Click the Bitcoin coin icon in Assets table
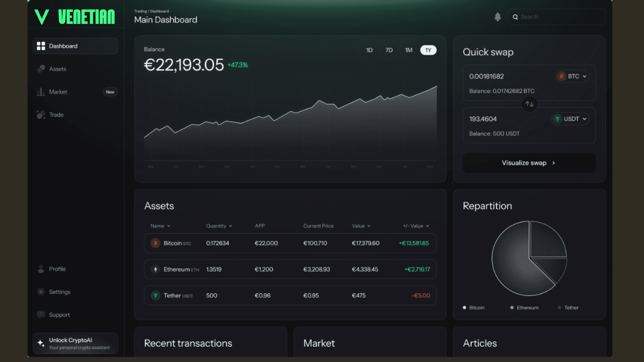 click(155, 243)
